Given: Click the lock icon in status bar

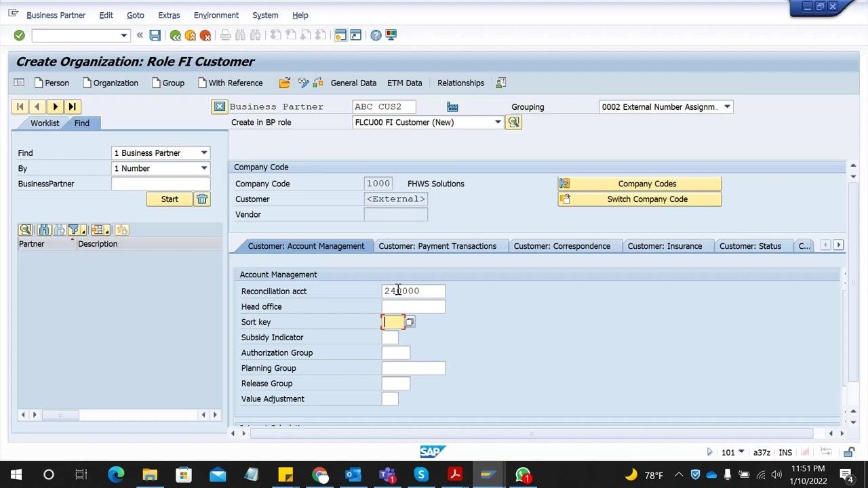Looking at the screenshot, I should click(850, 452).
